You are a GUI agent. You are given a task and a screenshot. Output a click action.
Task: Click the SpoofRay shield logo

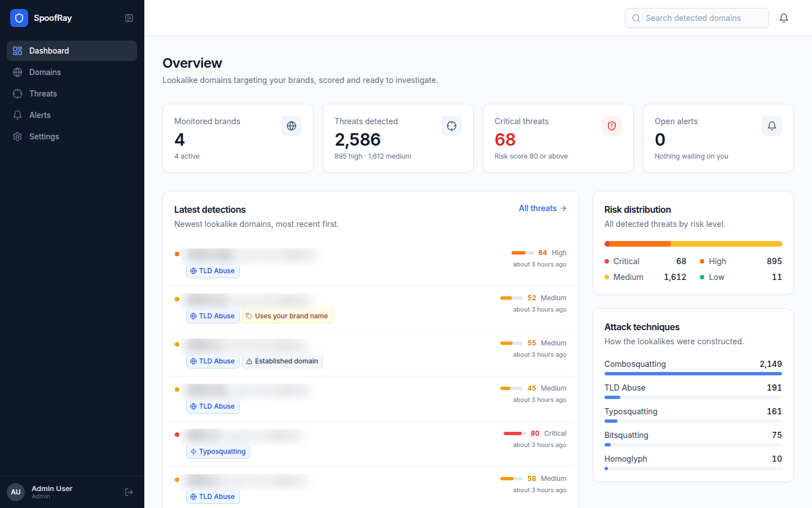pyautogui.click(x=19, y=18)
